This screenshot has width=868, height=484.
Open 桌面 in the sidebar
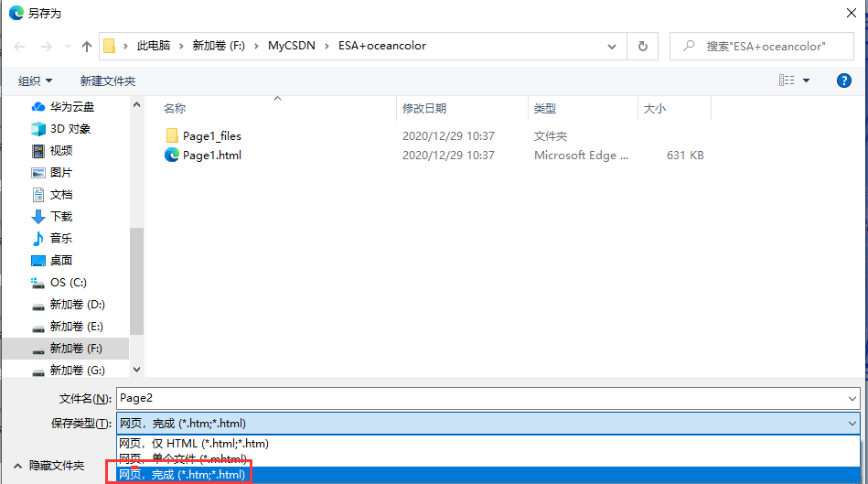click(61, 260)
